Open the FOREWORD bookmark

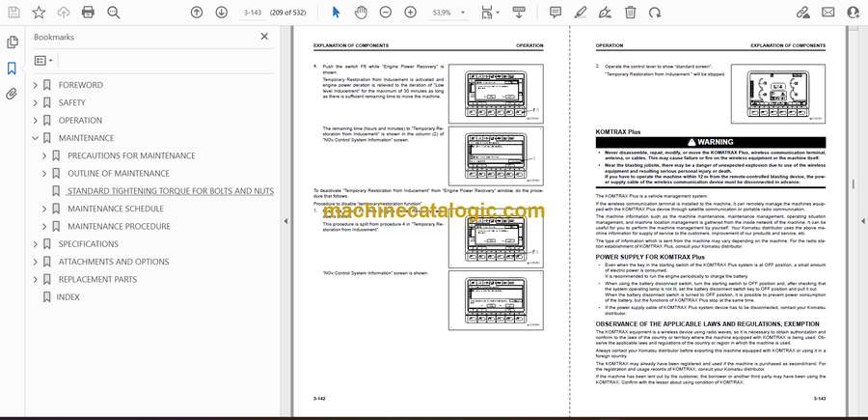tap(81, 85)
